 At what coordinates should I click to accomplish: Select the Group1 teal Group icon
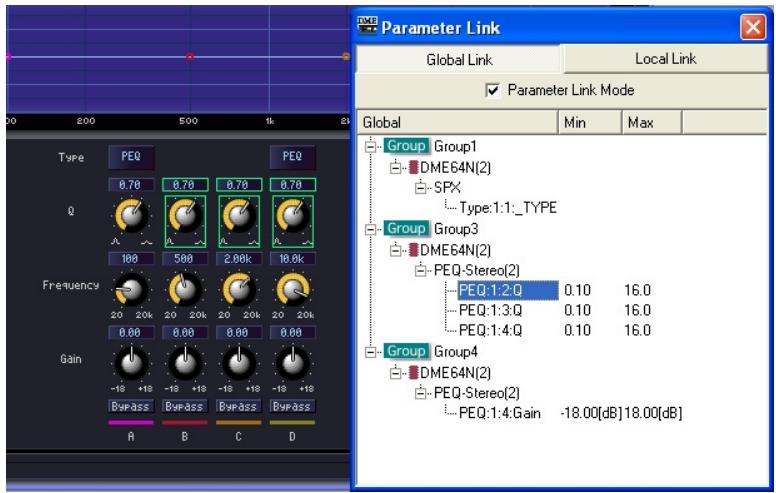click(406, 146)
